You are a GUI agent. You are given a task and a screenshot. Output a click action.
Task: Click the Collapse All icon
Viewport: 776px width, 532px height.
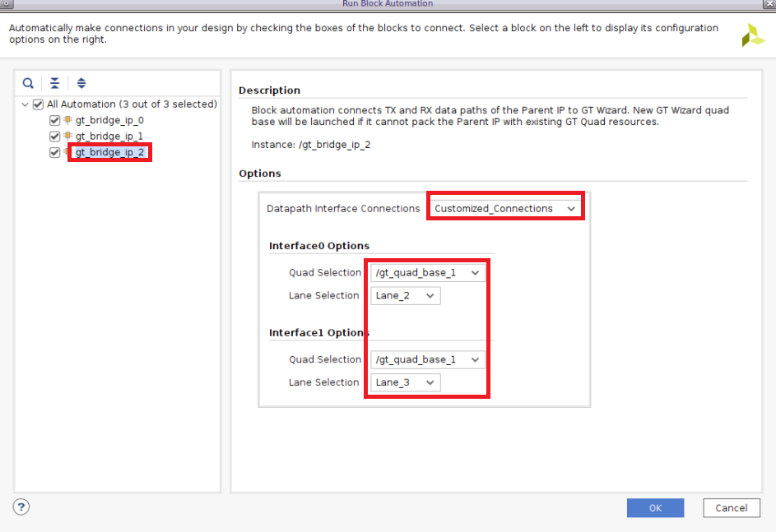[54, 83]
